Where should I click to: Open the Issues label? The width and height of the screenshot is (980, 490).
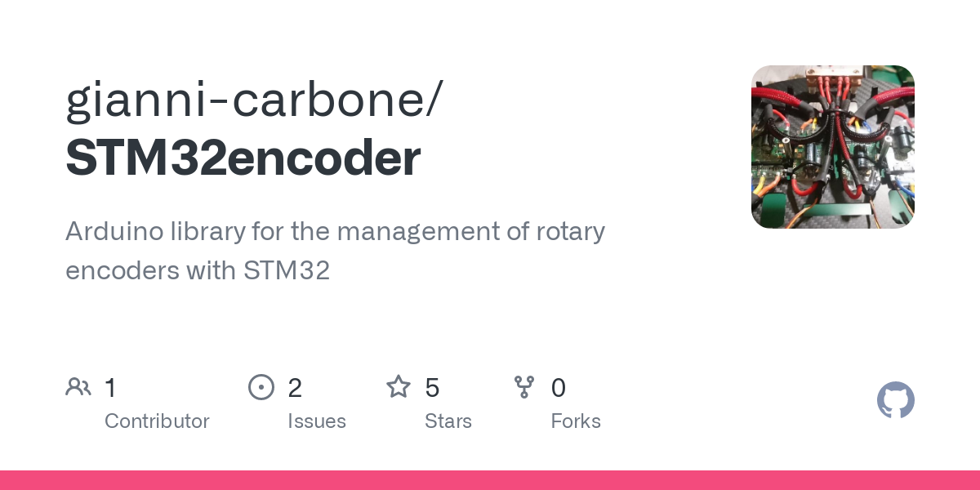tap(317, 421)
